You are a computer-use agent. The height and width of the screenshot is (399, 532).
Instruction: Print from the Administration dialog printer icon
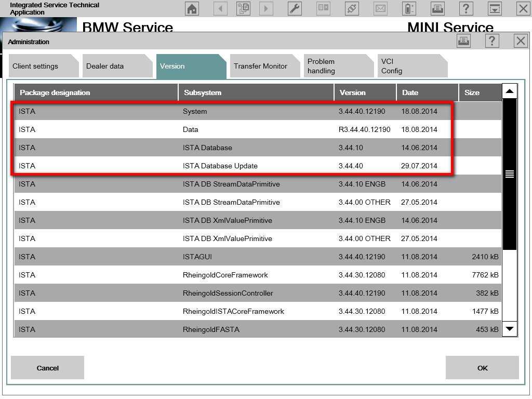463,41
